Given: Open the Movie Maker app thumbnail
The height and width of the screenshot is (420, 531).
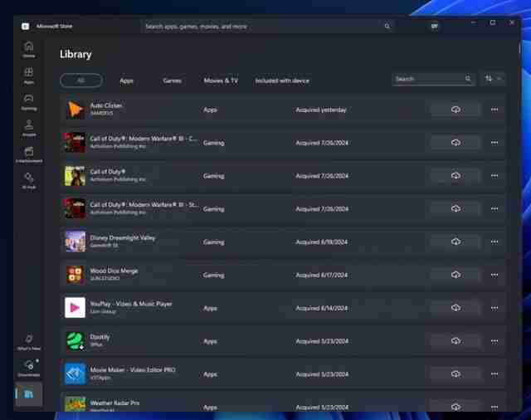Looking at the screenshot, I should 75,374.
